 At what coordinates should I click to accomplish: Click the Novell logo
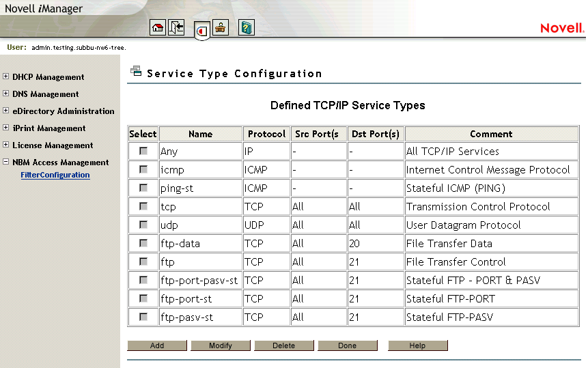click(562, 28)
